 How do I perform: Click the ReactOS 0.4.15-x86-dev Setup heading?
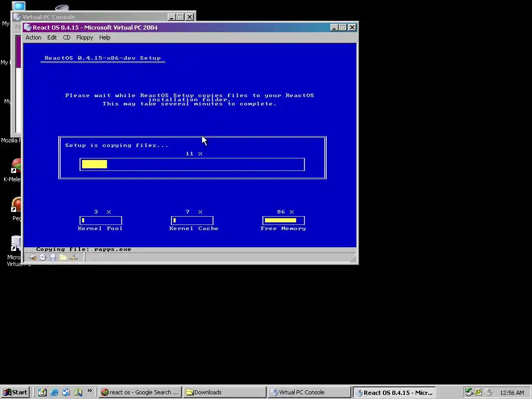[102, 58]
